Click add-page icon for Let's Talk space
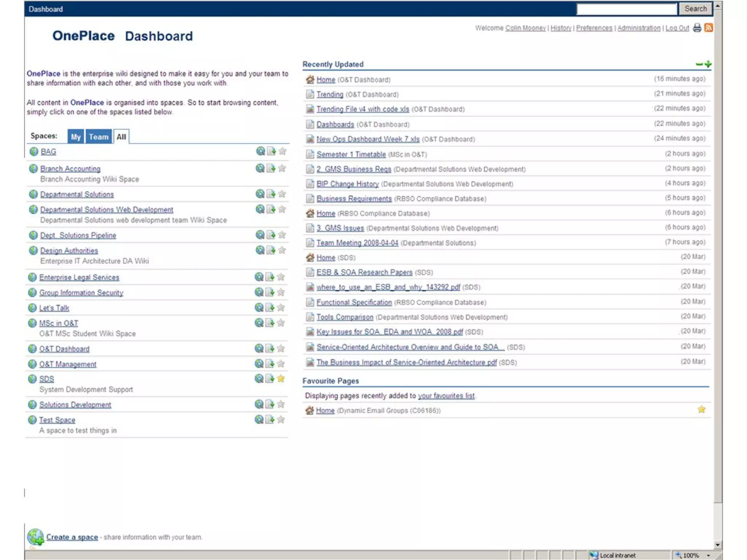Screen dimensions: 747x560 [270, 307]
